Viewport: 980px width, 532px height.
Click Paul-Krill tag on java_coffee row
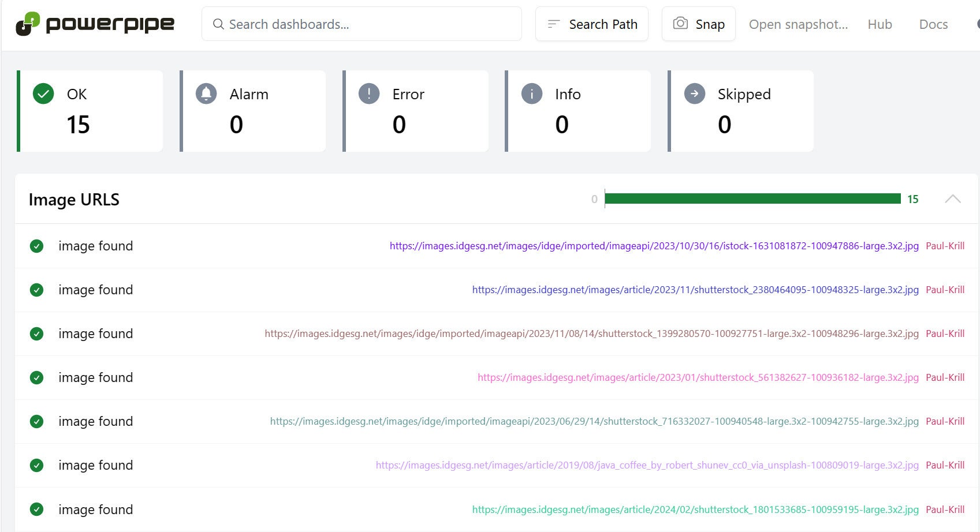point(945,465)
